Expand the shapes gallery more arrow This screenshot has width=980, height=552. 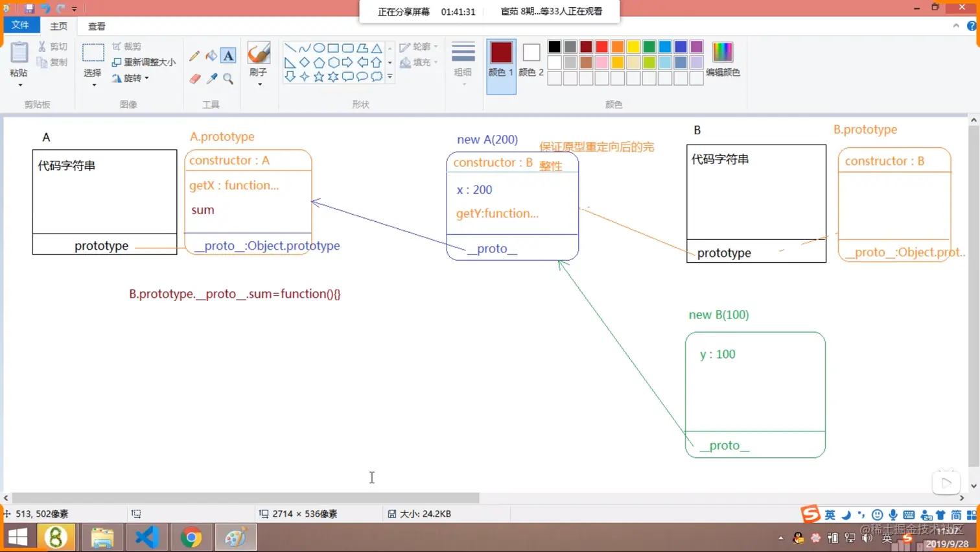point(390,77)
